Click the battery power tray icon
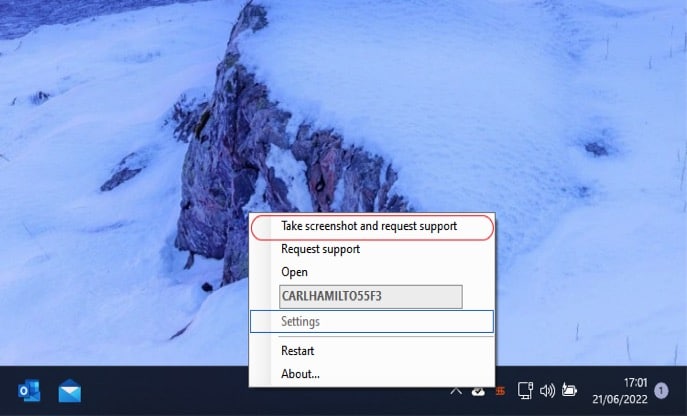687x416 pixels. point(570,391)
